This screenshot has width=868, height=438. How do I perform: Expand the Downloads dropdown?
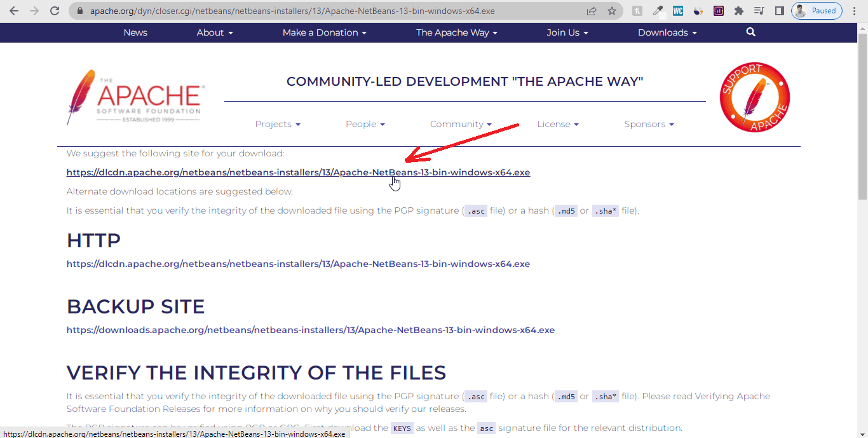pyautogui.click(x=667, y=32)
